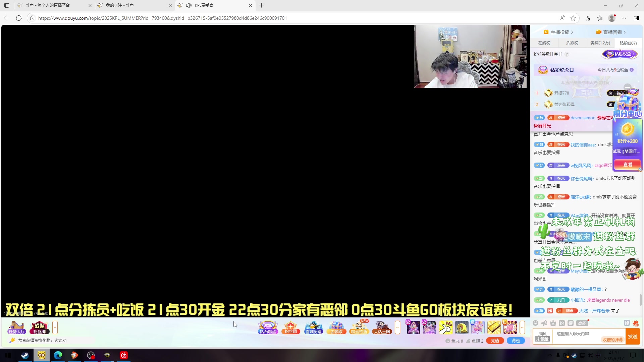Click the 发送 send button

pyautogui.click(x=633, y=336)
